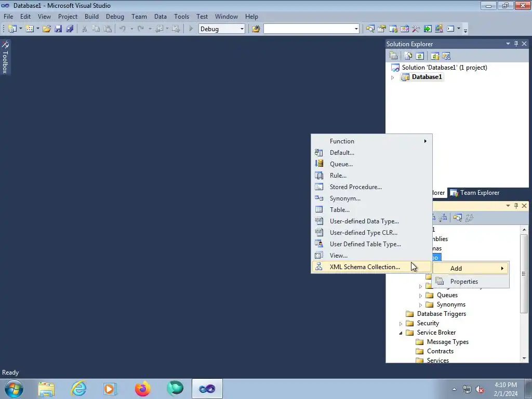
Task: Open Windows Explorer folder on taskbar
Action: [x=46, y=389]
